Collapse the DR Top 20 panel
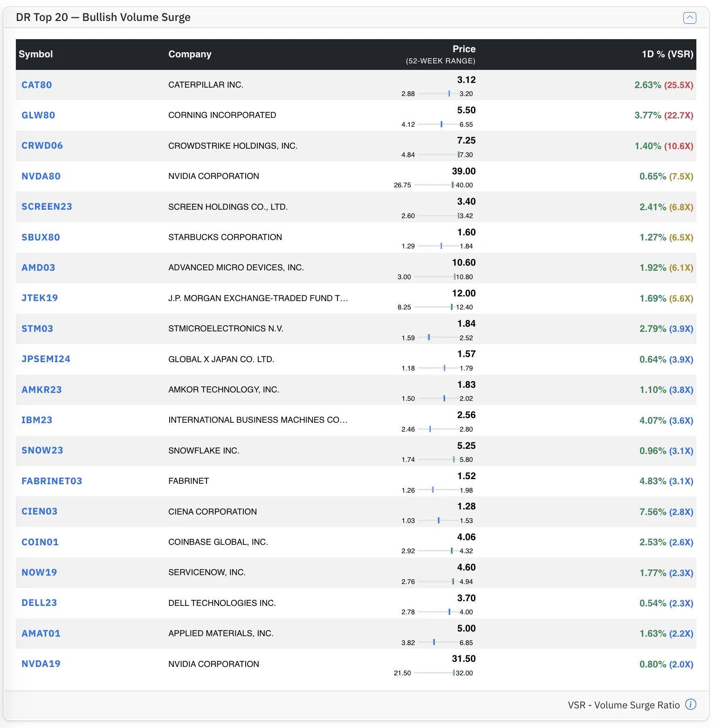This screenshot has height=728, width=715. pos(689,18)
